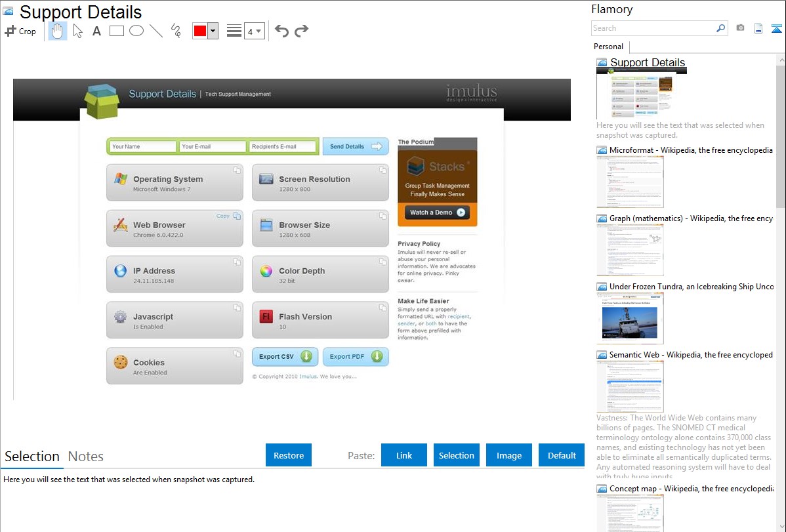Click the Default paste button
The height and width of the screenshot is (532, 786).
[x=562, y=455]
